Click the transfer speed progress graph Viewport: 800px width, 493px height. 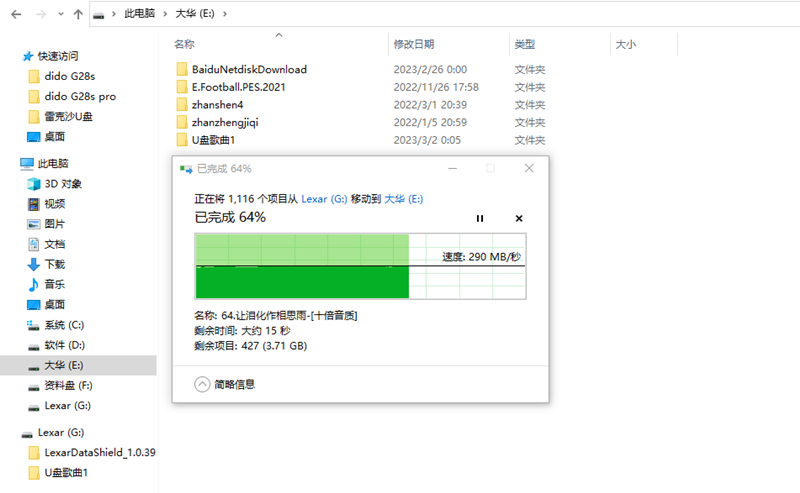358,265
